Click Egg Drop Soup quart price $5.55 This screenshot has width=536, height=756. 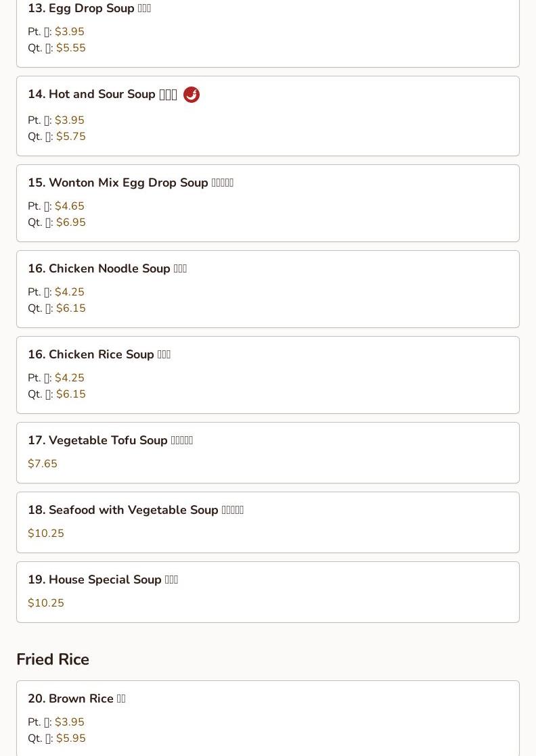pyautogui.click(x=71, y=48)
